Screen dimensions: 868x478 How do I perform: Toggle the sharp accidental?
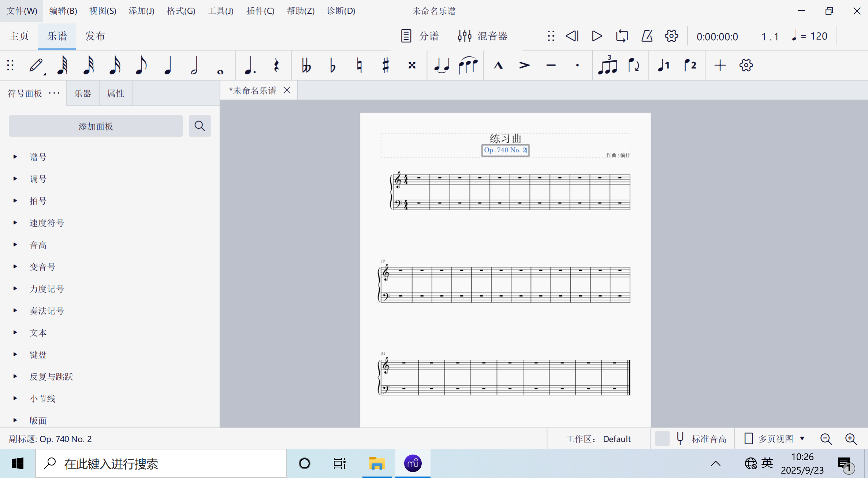coord(385,66)
